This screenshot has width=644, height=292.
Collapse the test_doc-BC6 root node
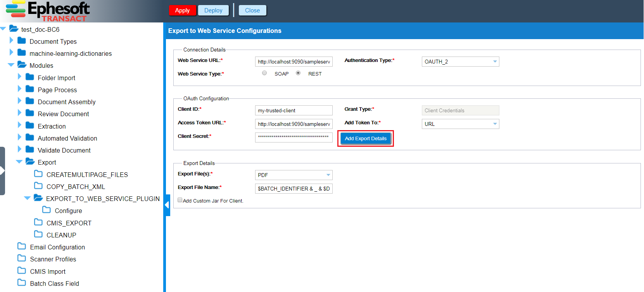(x=3, y=29)
